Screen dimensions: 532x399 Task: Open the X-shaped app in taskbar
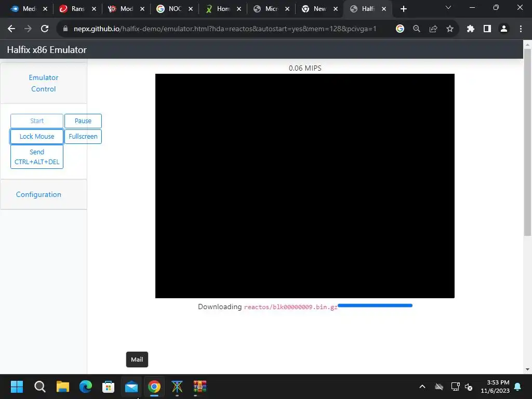(177, 387)
